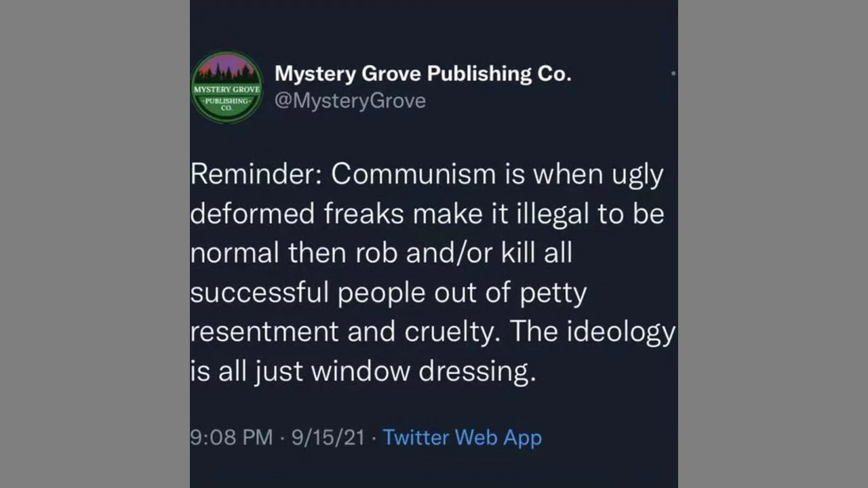868x488 pixels.
Task: Click the black letterbox area left of the tweet
Action: 95,244
